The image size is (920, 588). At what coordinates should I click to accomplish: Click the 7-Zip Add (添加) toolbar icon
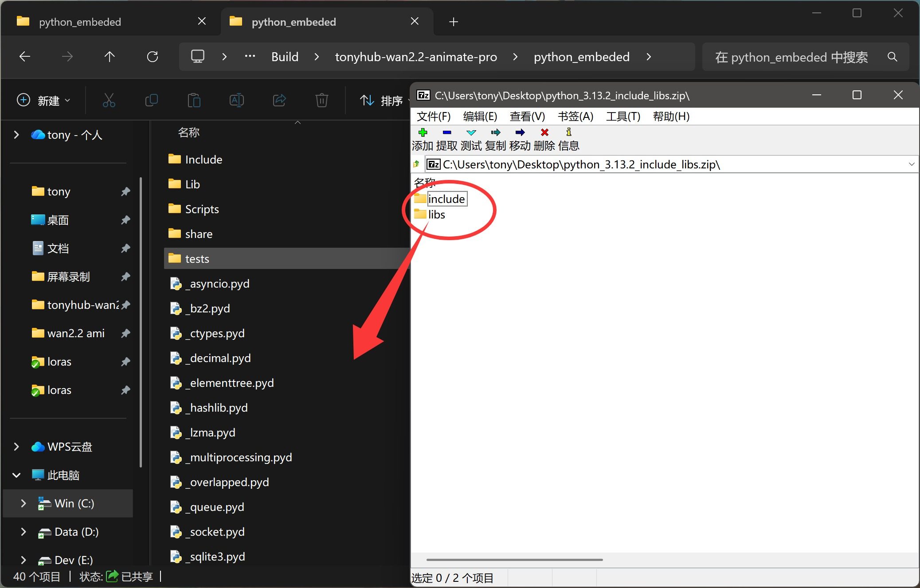tap(423, 132)
